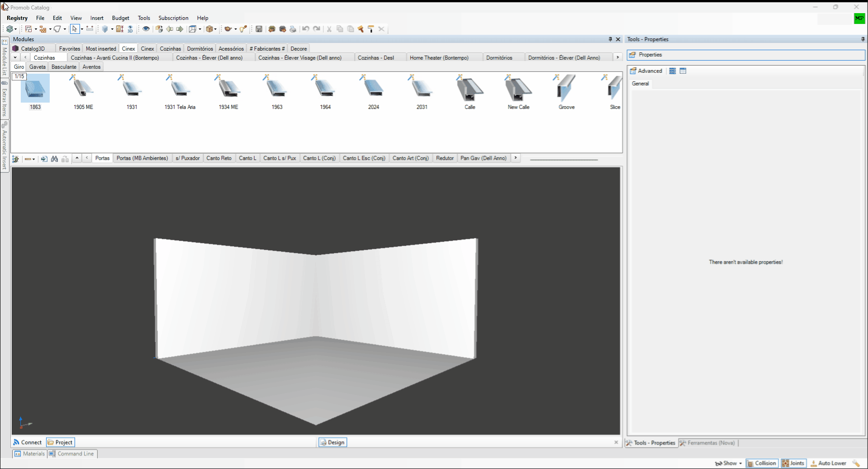The image size is (868, 469).
Task: Click the overlapping windows toolbar icon
Action: click(28, 29)
